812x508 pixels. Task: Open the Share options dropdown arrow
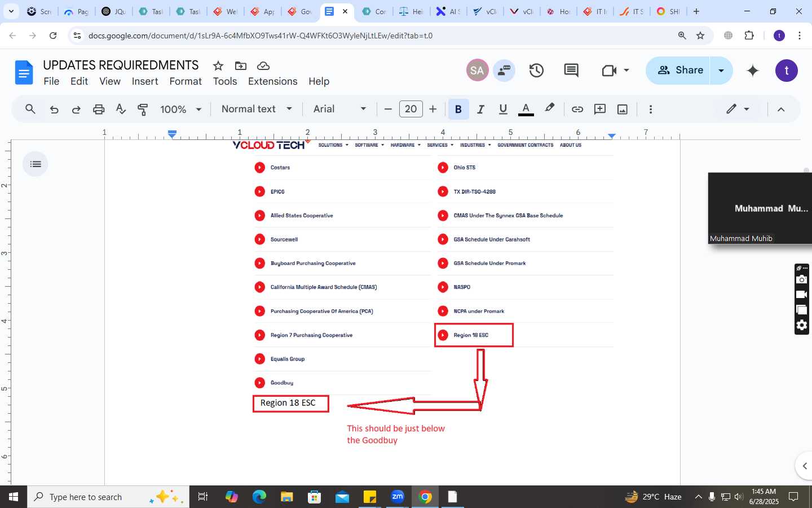pos(721,71)
